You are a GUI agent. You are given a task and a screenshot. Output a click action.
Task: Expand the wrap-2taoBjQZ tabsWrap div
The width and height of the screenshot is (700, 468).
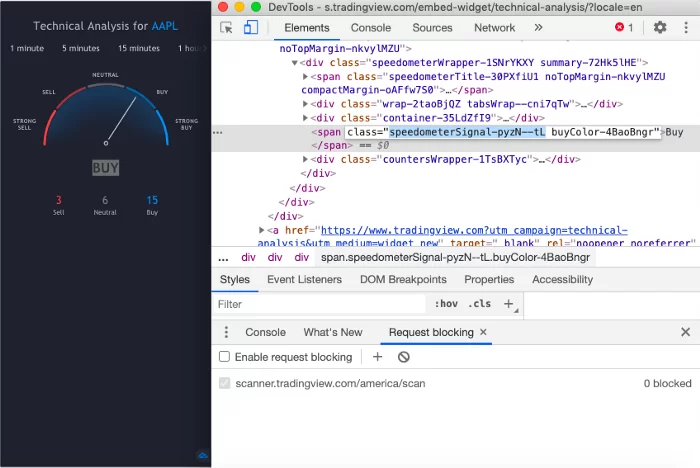click(305, 104)
